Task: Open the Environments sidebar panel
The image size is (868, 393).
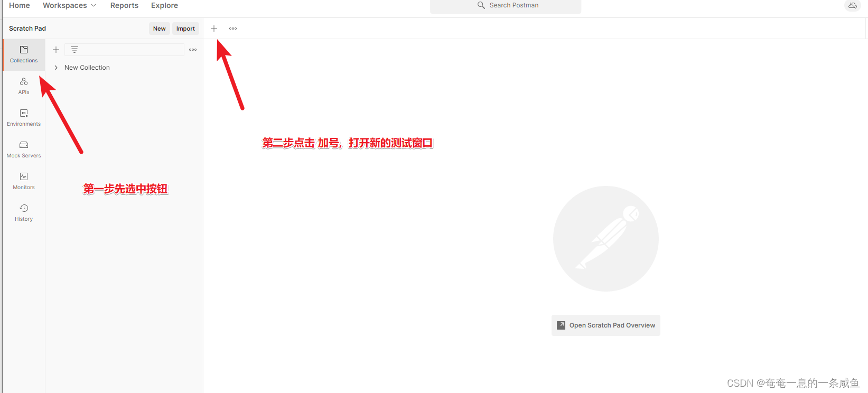Action: coord(24,118)
